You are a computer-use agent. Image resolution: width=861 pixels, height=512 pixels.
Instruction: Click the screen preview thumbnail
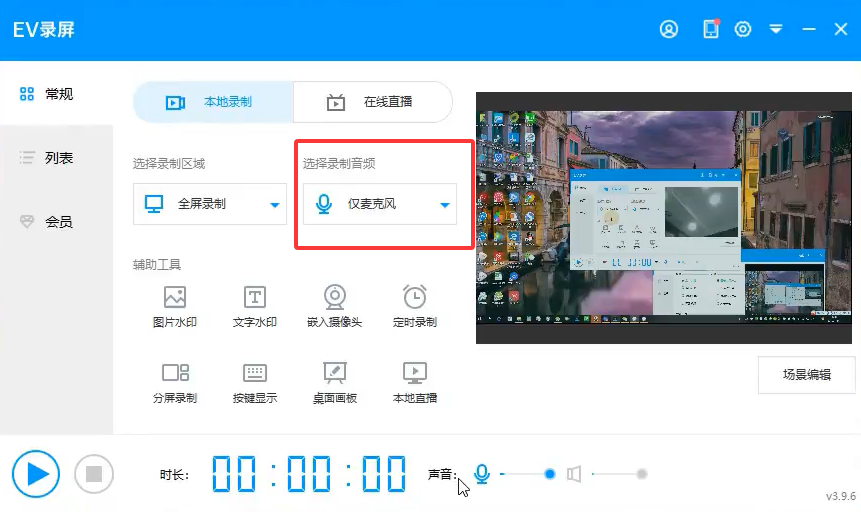pyautogui.click(x=663, y=218)
